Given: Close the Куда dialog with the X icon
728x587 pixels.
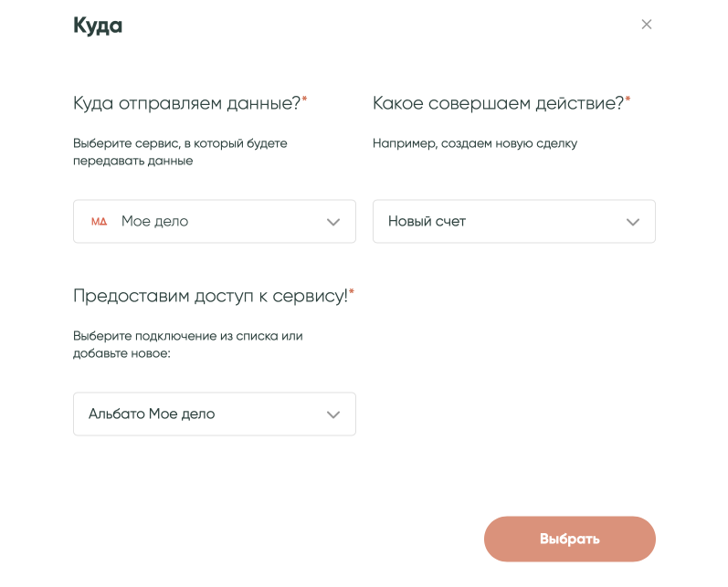Looking at the screenshot, I should pos(647,25).
